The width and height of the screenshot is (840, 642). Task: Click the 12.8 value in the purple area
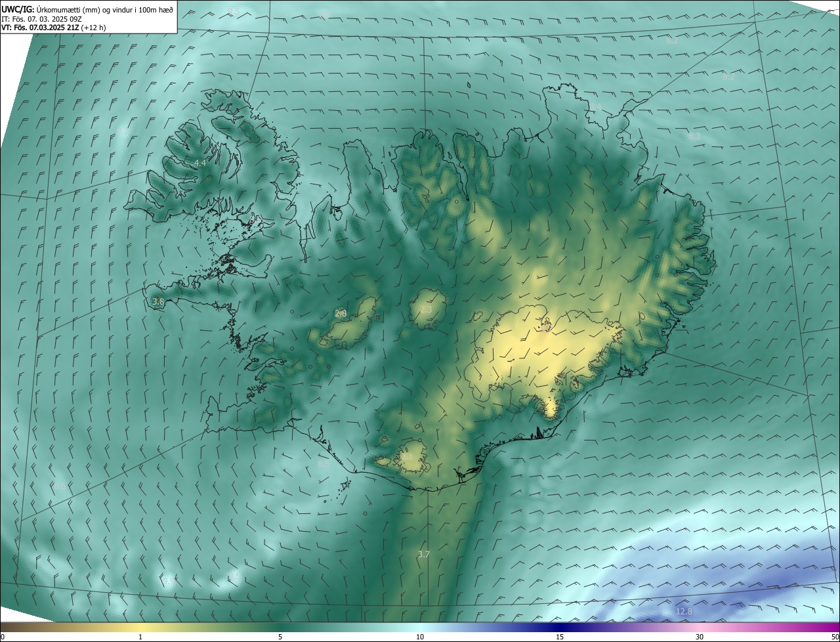(x=684, y=612)
